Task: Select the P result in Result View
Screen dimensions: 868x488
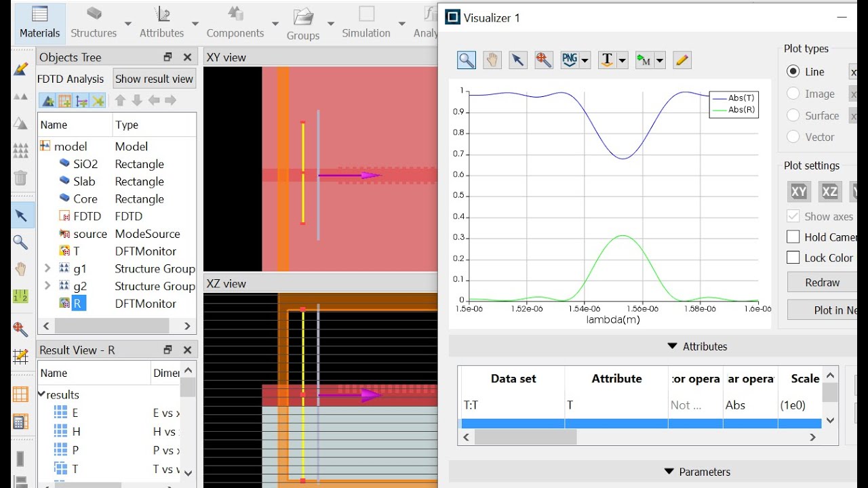Action: pos(75,450)
